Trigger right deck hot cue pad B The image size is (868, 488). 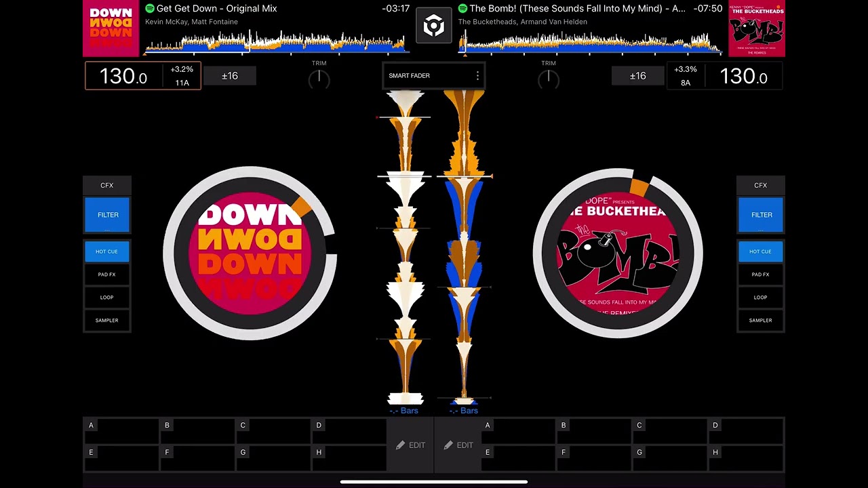pos(595,431)
